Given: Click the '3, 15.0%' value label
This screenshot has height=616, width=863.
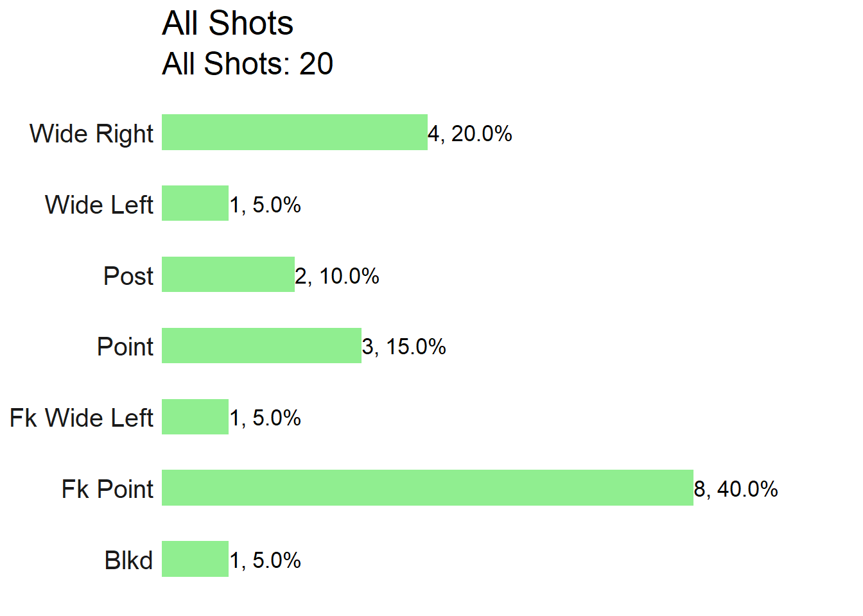Looking at the screenshot, I should point(404,346).
